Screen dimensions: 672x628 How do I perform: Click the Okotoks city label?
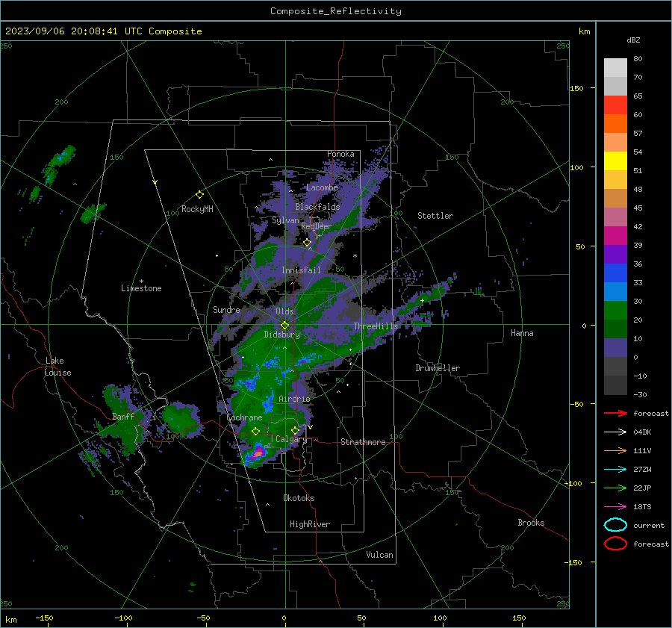[299, 498]
